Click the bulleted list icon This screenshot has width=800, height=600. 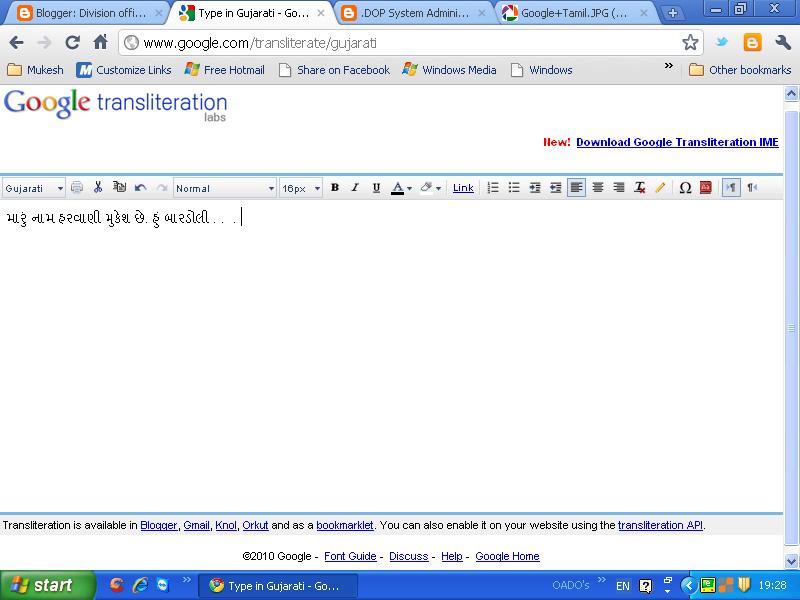[514, 187]
